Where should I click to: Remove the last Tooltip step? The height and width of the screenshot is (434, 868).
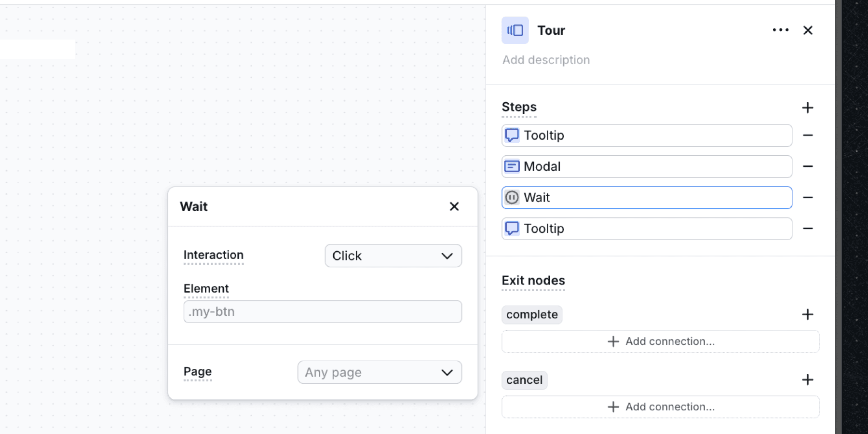(808, 229)
